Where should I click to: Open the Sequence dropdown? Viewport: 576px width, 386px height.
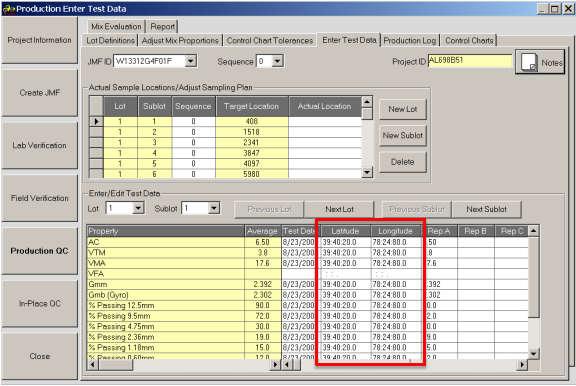[278, 61]
